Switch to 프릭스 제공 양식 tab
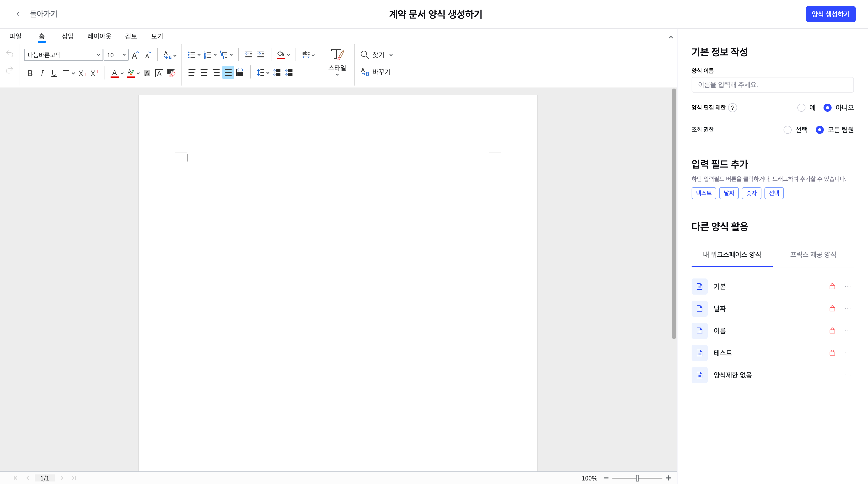The width and height of the screenshot is (868, 484). pos(813,255)
